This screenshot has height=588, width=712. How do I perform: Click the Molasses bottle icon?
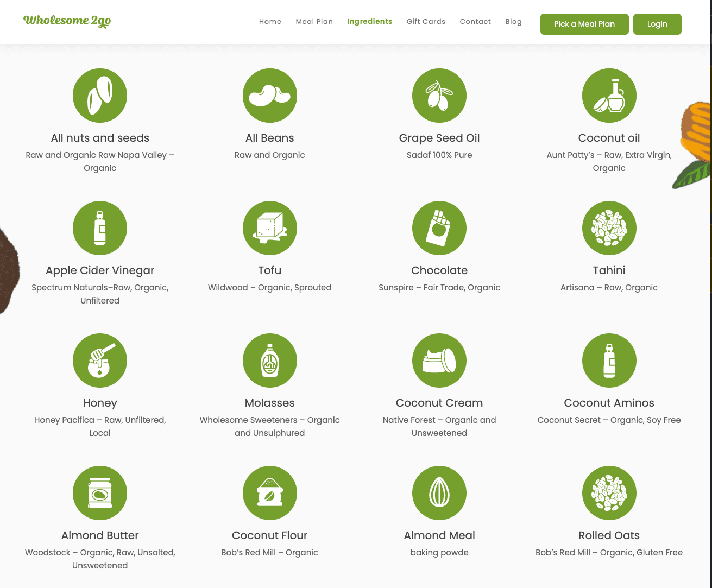[x=270, y=361]
